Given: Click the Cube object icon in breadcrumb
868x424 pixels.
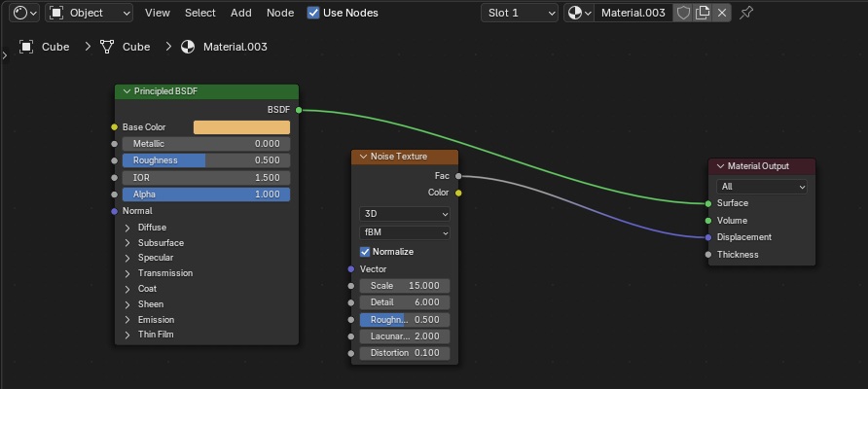Looking at the screenshot, I should coord(26,47).
